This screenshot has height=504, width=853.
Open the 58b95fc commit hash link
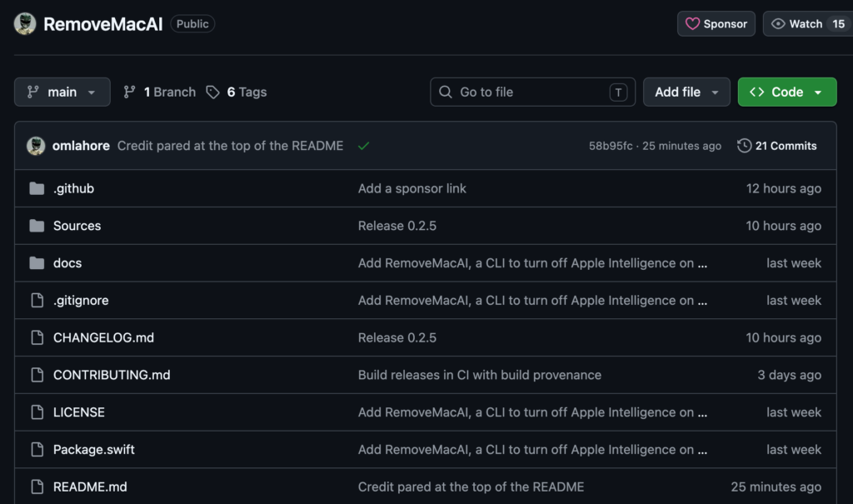click(611, 146)
